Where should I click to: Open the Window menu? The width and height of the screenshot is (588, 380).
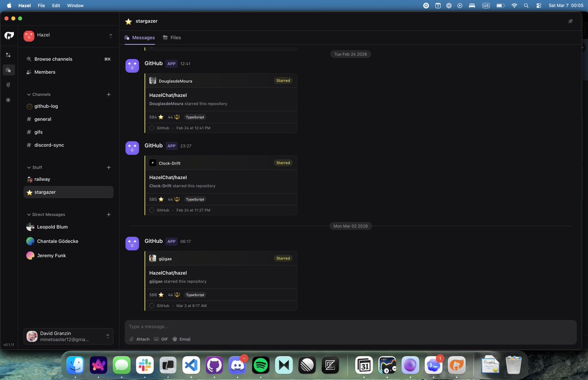[75, 5]
